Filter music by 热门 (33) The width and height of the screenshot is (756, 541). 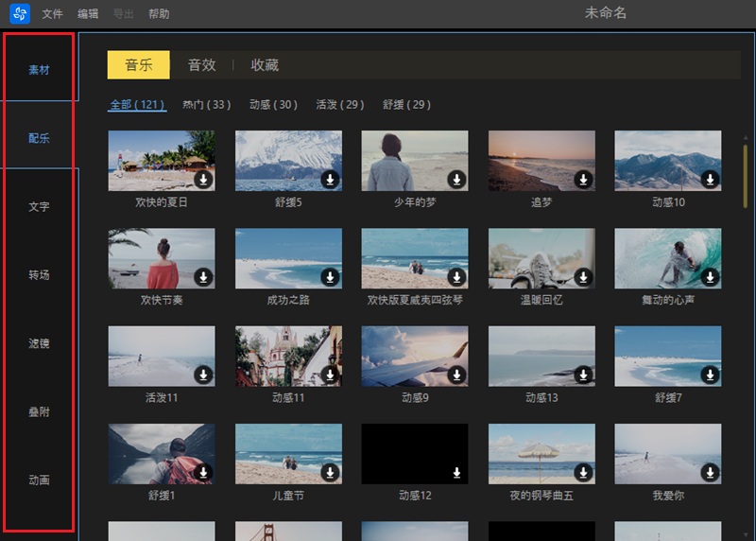pyautogui.click(x=207, y=105)
